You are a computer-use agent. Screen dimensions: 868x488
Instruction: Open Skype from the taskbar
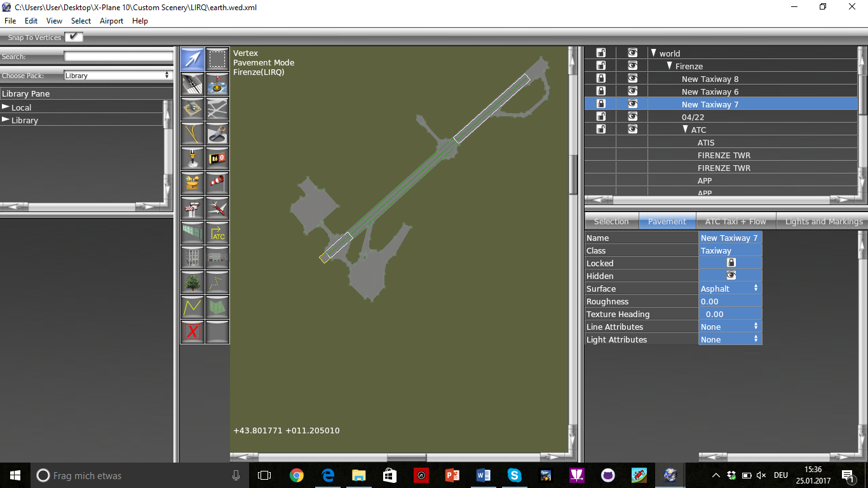point(514,475)
